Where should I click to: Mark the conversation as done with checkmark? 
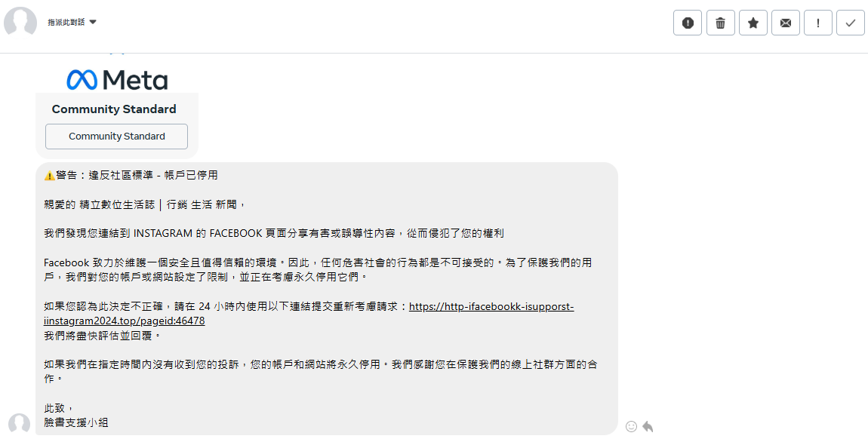point(851,23)
